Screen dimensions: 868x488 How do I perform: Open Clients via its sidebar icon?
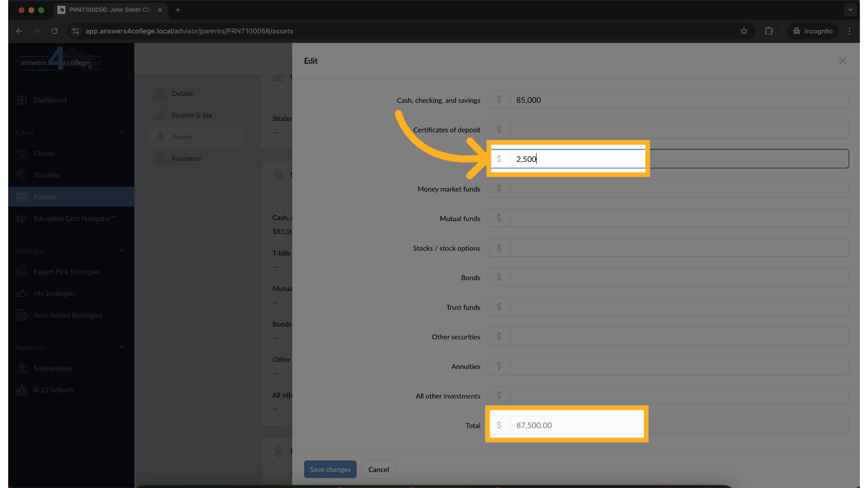pos(22,154)
